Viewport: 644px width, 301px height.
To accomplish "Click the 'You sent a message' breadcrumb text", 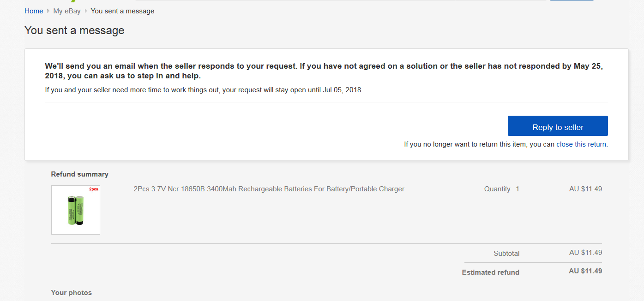I will pos(122,11).
